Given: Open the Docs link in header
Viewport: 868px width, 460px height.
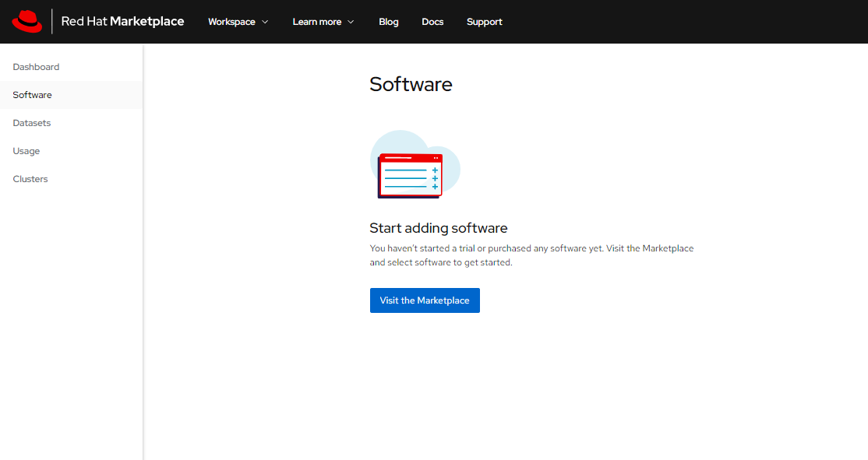Looking at the screenshot, I should 432,22.
